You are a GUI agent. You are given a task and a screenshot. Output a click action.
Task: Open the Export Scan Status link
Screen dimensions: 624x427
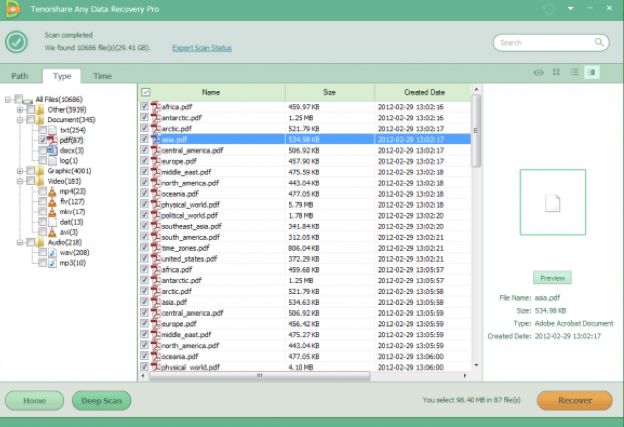203,47
